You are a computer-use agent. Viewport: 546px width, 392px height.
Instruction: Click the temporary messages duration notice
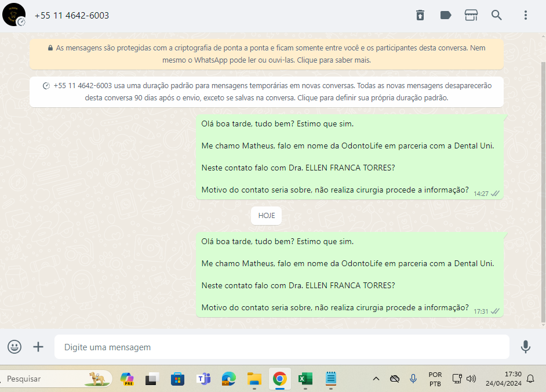pos(267,92)
